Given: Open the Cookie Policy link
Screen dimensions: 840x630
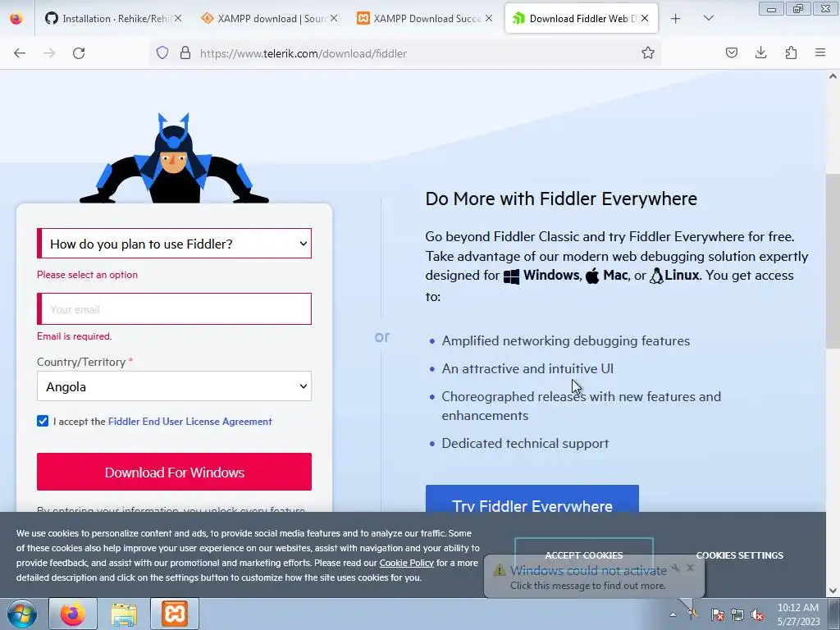Looking at the screenshot, I should click(407, 563).
